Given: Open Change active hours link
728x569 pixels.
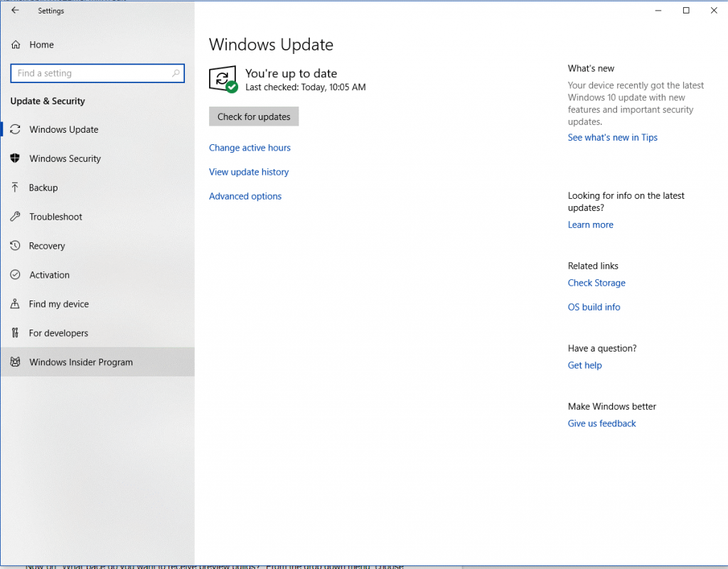Looking at the screenshot, I should point(250,148).
